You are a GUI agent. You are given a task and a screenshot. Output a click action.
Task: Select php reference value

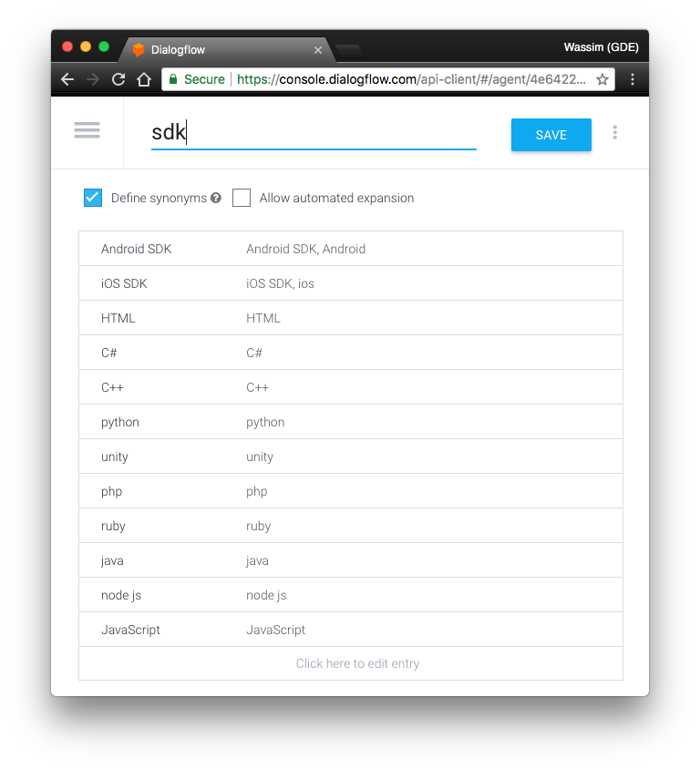click(112, 492)
